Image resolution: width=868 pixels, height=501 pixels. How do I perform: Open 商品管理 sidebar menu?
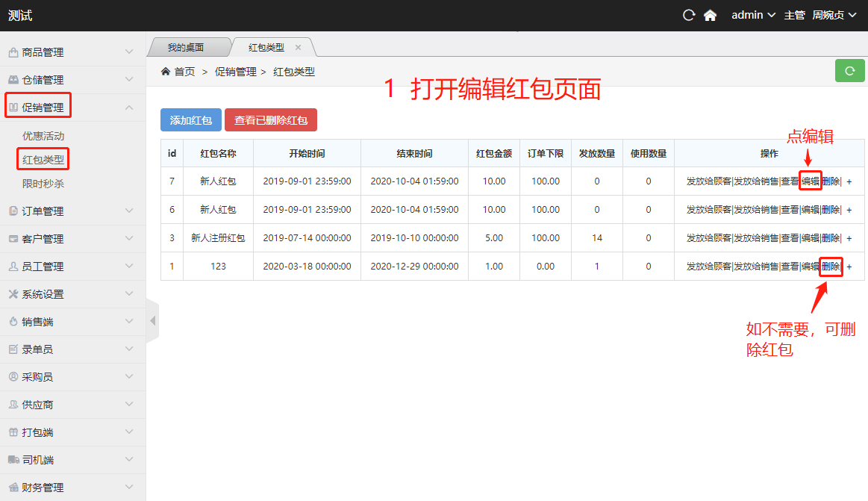click(72, 52)
